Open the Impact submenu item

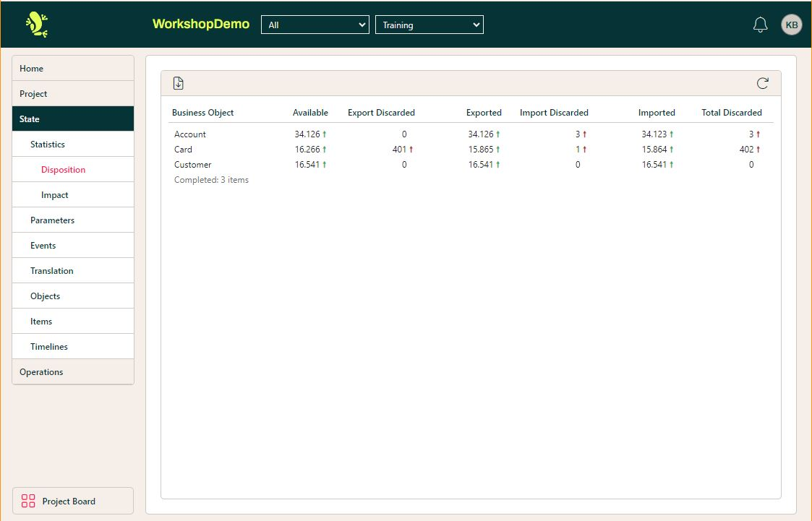pyautogui.click(x=55, y=195)
